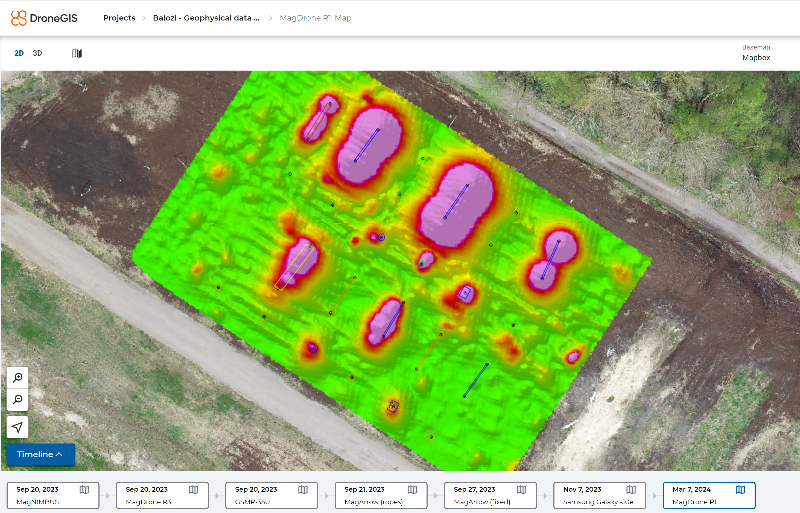Click map icon on Sep 27, 2023 card

[521, 490]
